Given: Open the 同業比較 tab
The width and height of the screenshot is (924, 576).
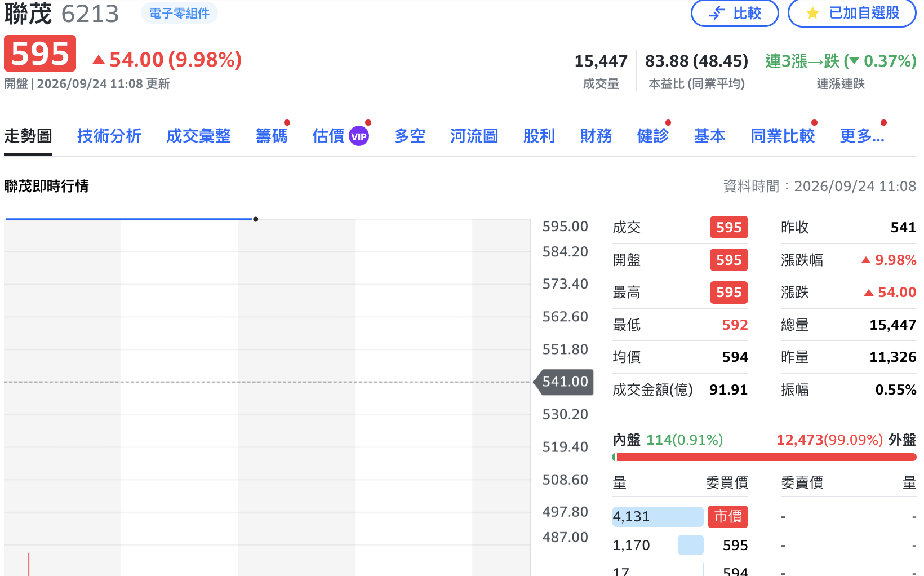Looking at the screenshot, I should coord(783,136).
